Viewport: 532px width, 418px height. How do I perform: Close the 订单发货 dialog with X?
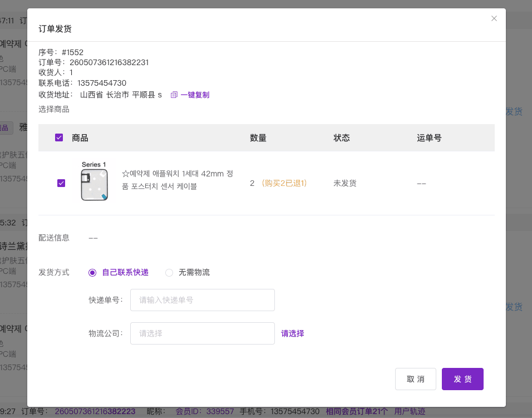click(494, 18)
